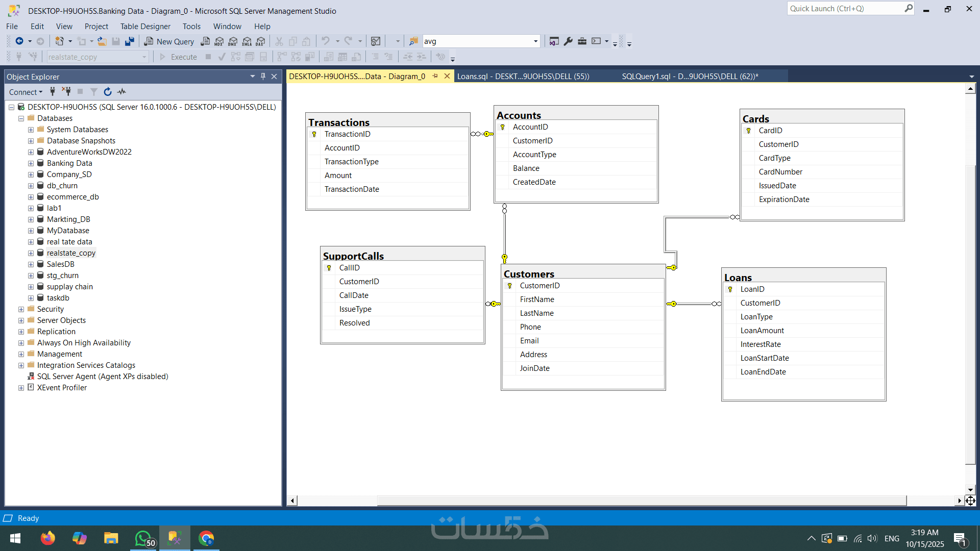
Task: Open Chrome from the Windows taskbar
Action: (206, 538)
